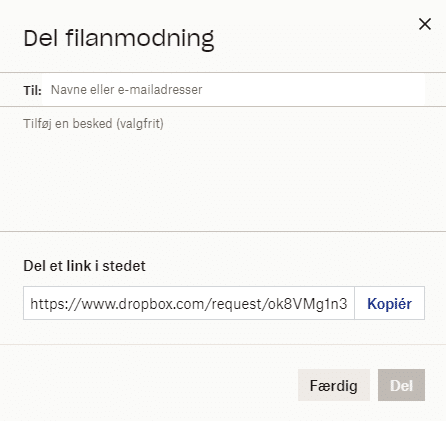This screenshot has width=446, height=421.
Task: Hit the blue Kopiér link button
Action: coord(389,304)
